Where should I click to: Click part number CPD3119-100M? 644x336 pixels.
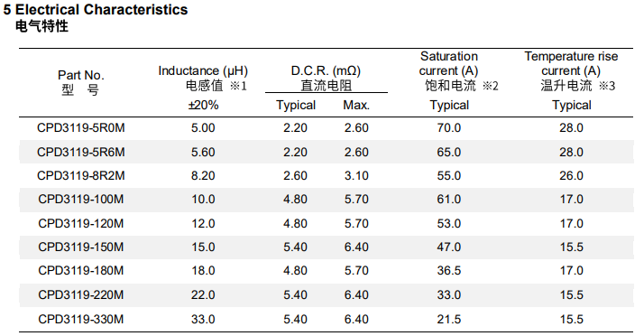[81, 200]
